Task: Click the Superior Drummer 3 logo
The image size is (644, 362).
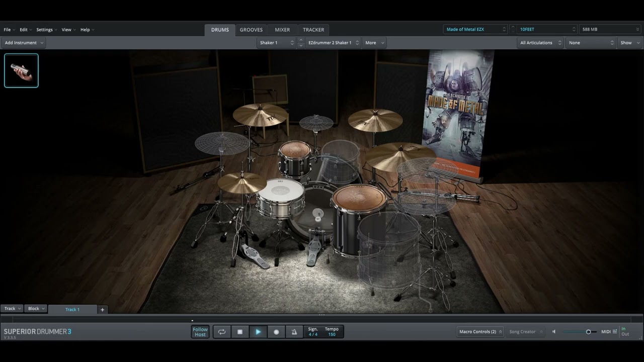Action: coord(37,332)
